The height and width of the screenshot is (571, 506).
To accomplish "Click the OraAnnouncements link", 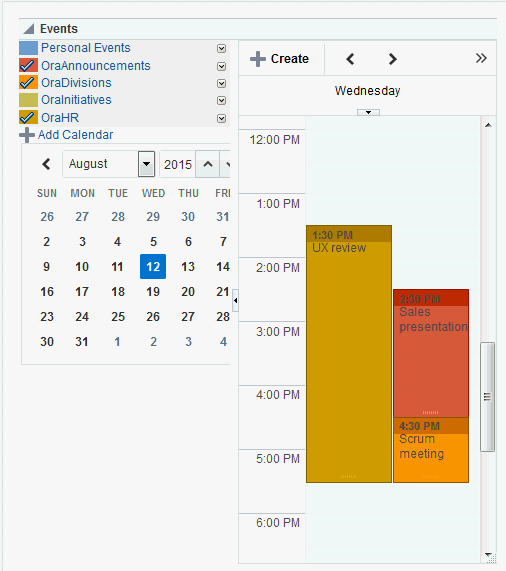I will 96,66.
